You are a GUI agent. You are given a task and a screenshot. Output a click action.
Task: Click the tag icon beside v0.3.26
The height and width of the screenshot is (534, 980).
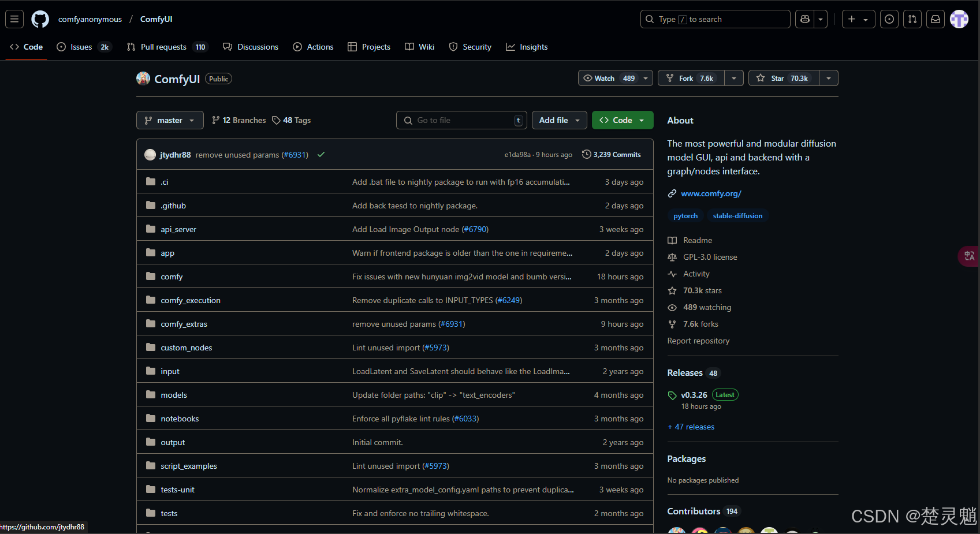pyautogui.click(x=672, y=395)
